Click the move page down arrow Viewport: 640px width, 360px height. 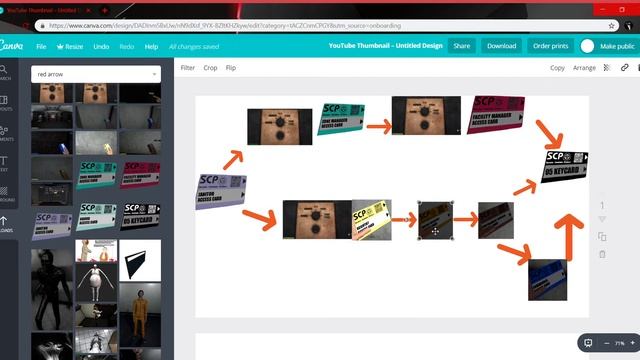[x=602, y=220]
